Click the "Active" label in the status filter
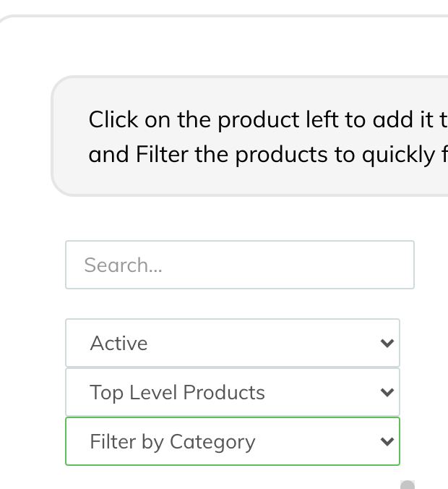 (x=119, y=343)
